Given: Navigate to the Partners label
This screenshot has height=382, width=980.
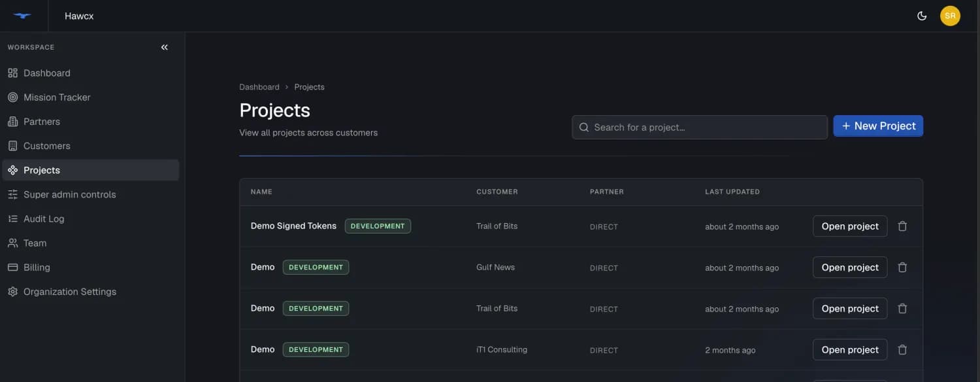Looking at the screenshot, I should pos(42,121).
